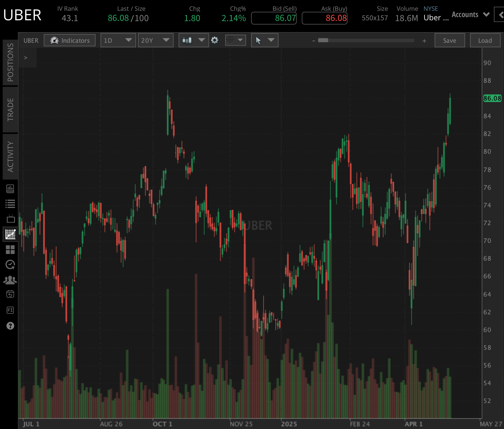Open the Help question mark icon
This screenshot has height=429, width=504.
click(11, 326)
